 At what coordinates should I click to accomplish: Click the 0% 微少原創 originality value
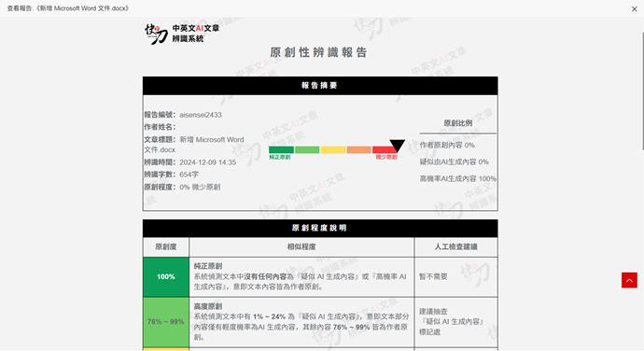[x=200, y=187]
